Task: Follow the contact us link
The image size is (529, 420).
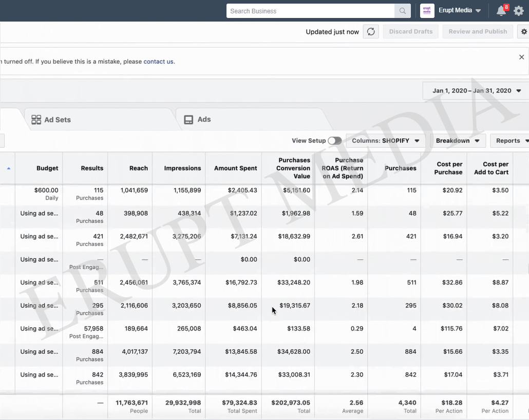Action: point(158,62)
